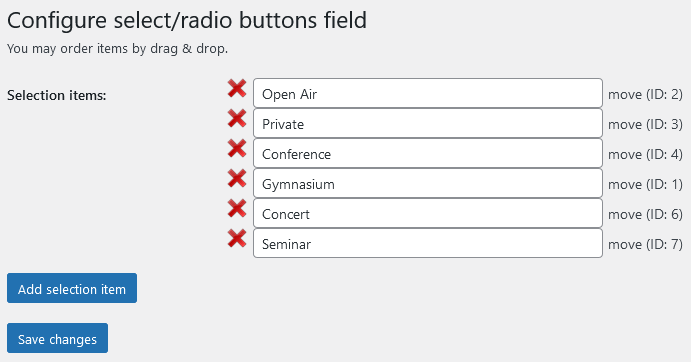Edit the Gymnasium input field
The height and width of the screenshot is (362, 691).
tap(428, 183)
